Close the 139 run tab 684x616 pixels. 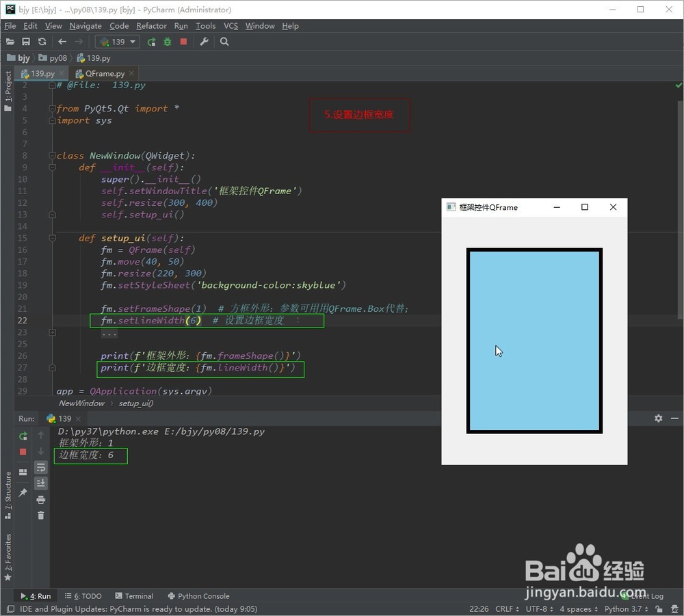[78, 419]
